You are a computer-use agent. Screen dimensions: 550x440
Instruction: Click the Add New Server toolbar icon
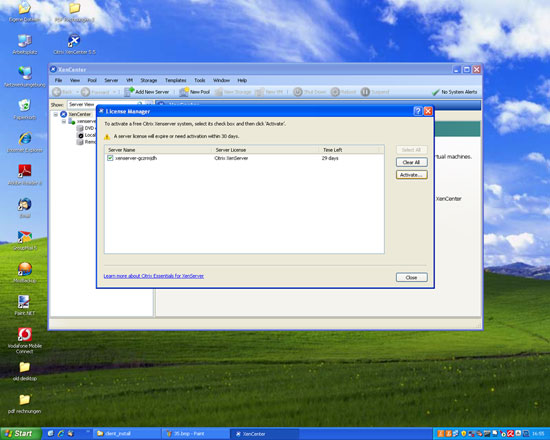(129, 92)
